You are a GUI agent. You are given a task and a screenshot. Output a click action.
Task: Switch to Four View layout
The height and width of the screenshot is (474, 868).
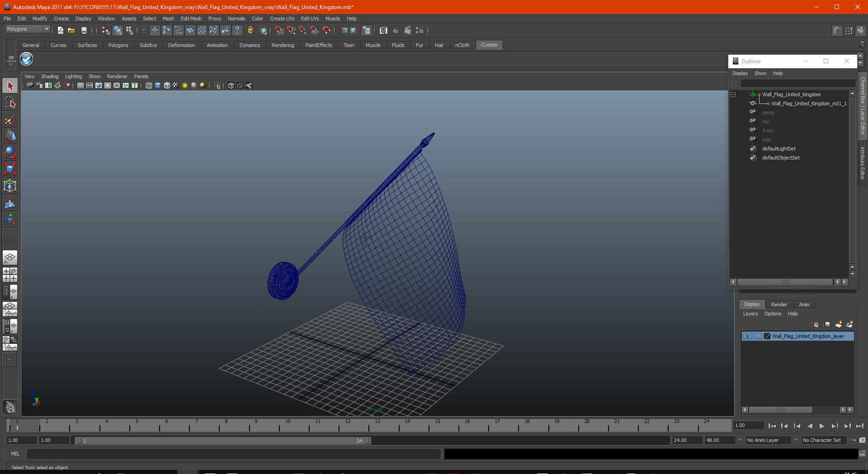coord(10,275)
